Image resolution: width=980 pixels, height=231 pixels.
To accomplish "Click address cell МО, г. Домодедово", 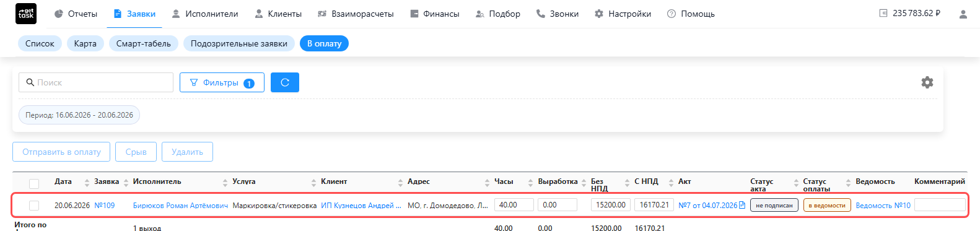I will (447, 206).
